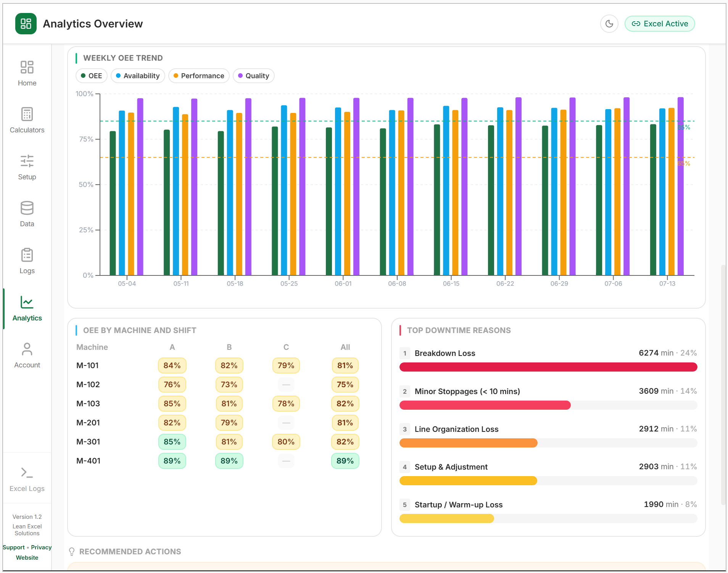Click the Top Downtime Reasons heading
Image resolution: width=728 pixels, height=573 pixels.
coord(459,330)
